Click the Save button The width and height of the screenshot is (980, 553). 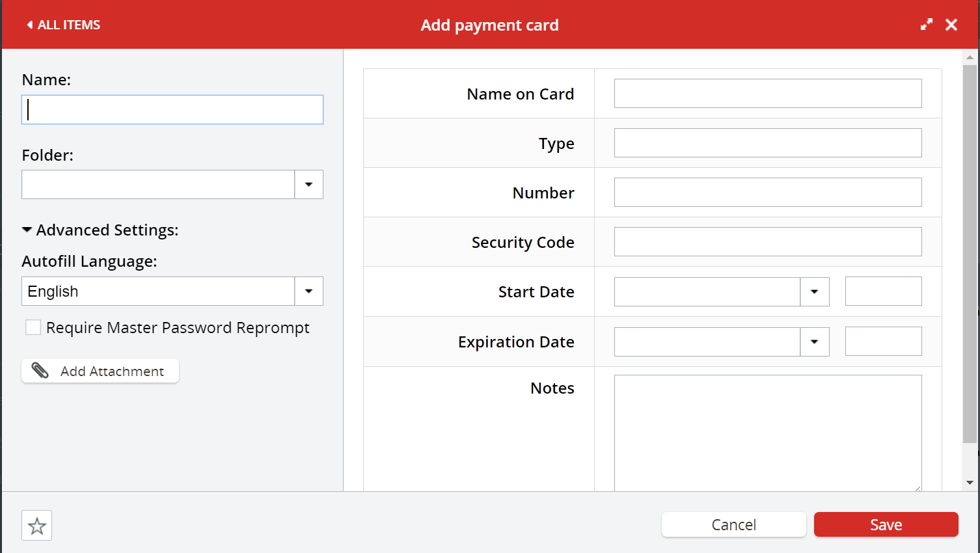pyautogui.click(x=886, y=524)
